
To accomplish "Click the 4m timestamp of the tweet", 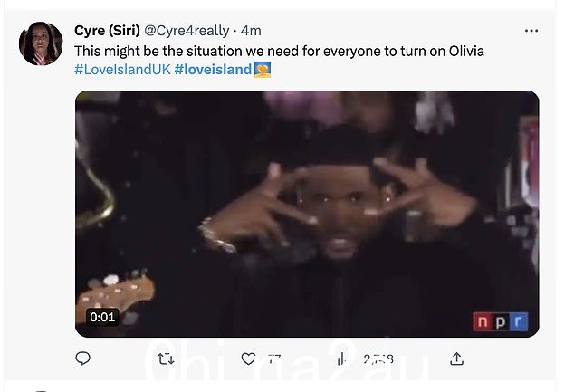I will pos(251,31).
